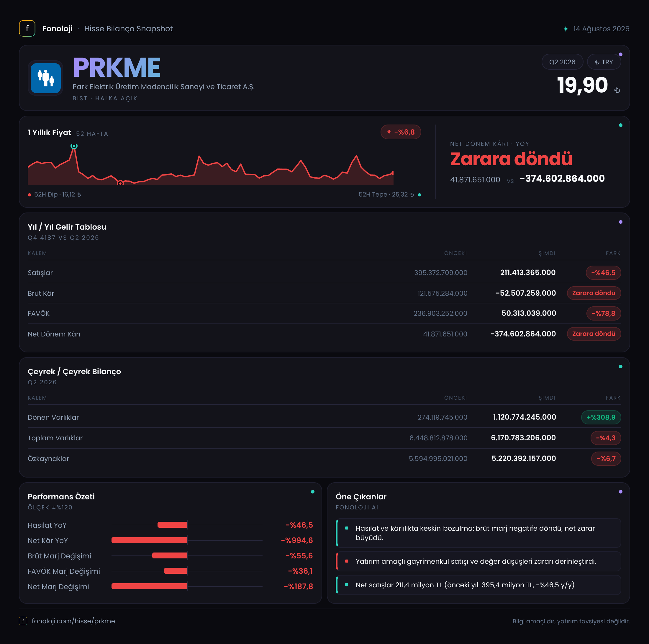Click the small Fonoloji logo in footer

[23, 621]
